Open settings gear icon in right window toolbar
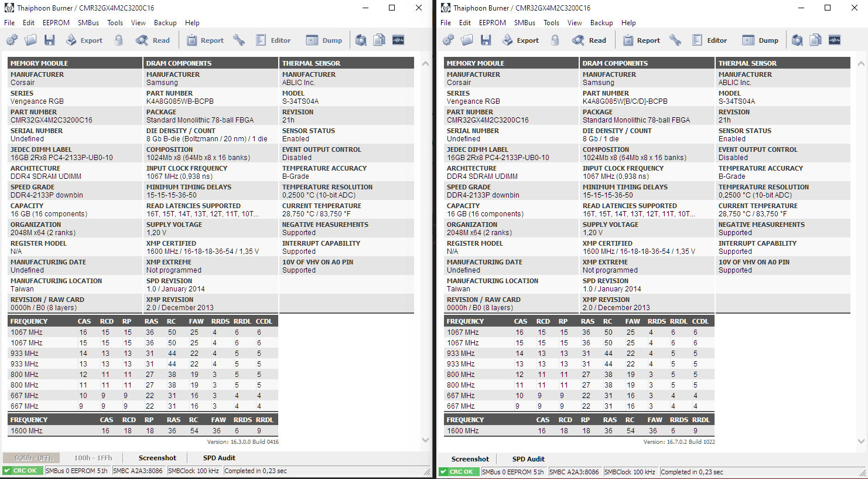Image resolution: width=868 pixels, height=479 pixels. pyautogui.click(x=448, y=40)
